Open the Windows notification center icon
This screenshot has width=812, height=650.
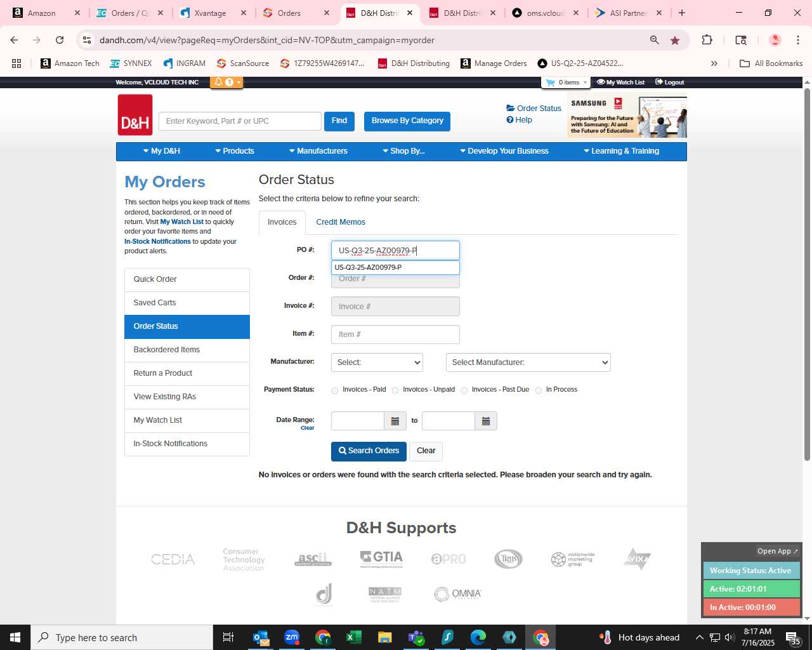tap(793, 637)
